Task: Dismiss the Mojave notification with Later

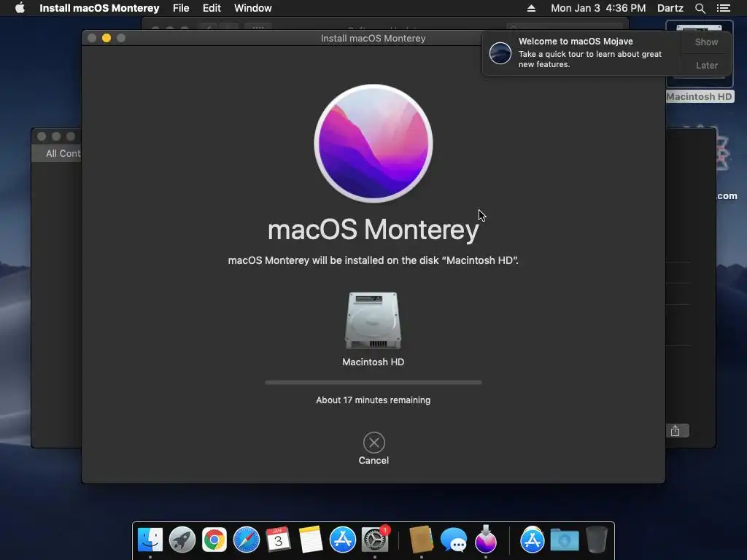Action: pos(706,65)
